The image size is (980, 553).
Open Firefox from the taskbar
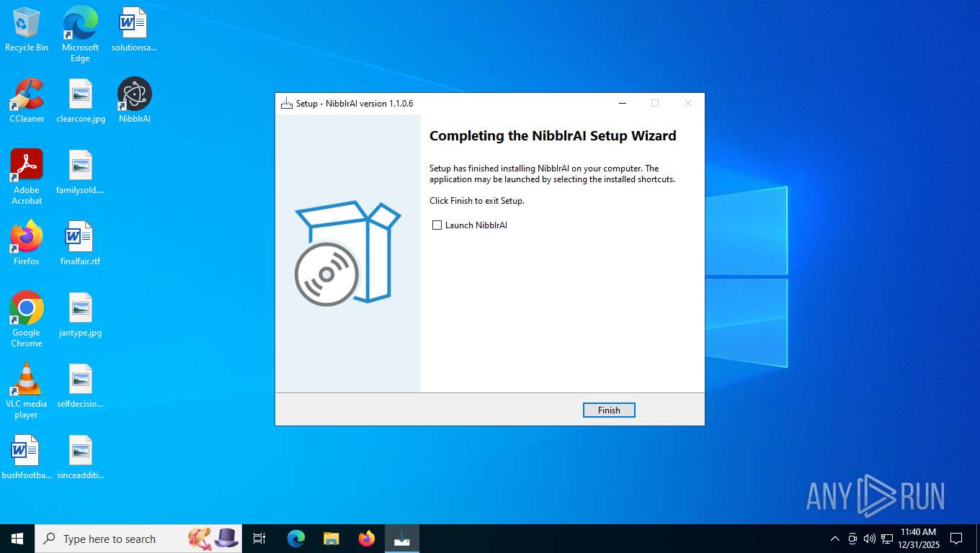tap(367, 539)
